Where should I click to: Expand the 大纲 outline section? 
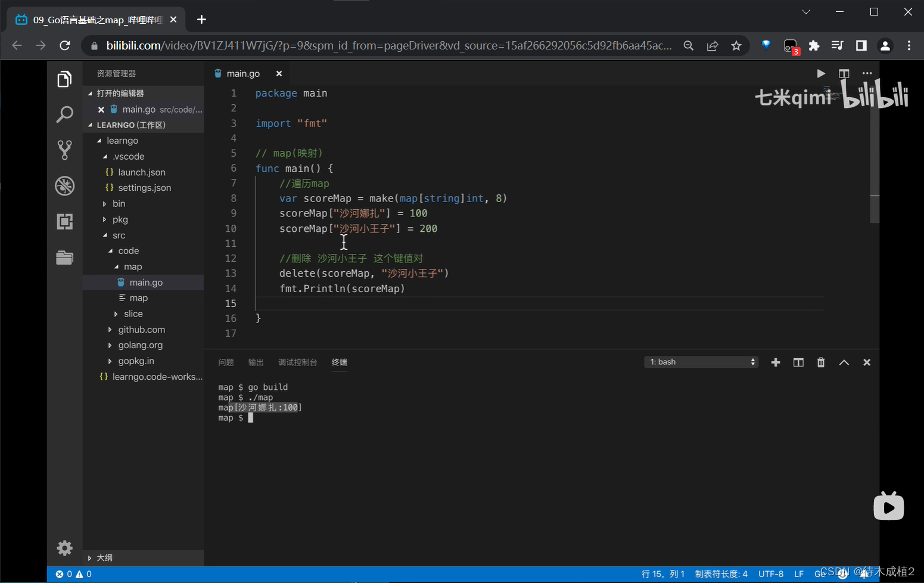[144, 558]
